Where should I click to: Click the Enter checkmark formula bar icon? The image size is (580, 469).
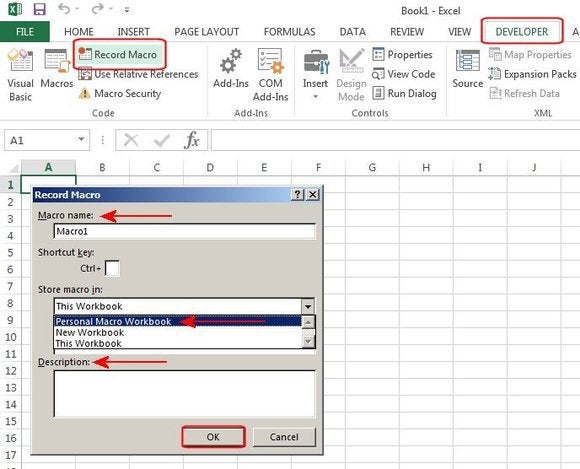pos(162,140)
